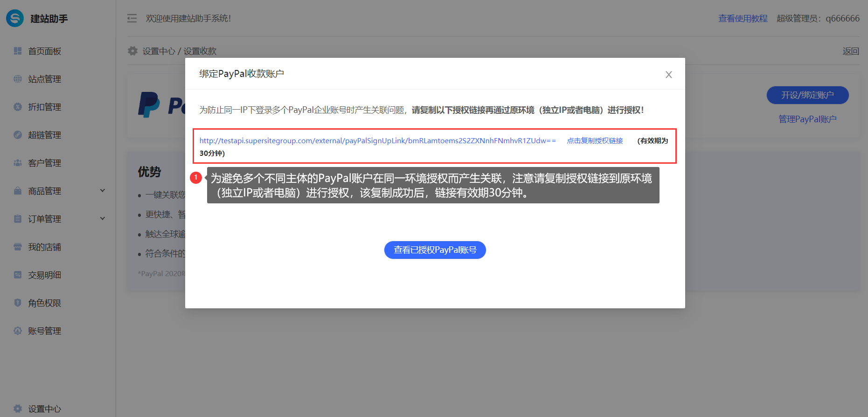
Task: Click the 超链管理 link icon
Action: tap(18, 135)
